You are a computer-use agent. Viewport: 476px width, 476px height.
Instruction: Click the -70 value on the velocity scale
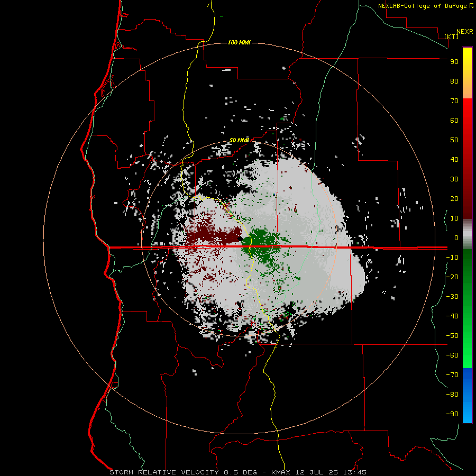(x=452, y=375)
